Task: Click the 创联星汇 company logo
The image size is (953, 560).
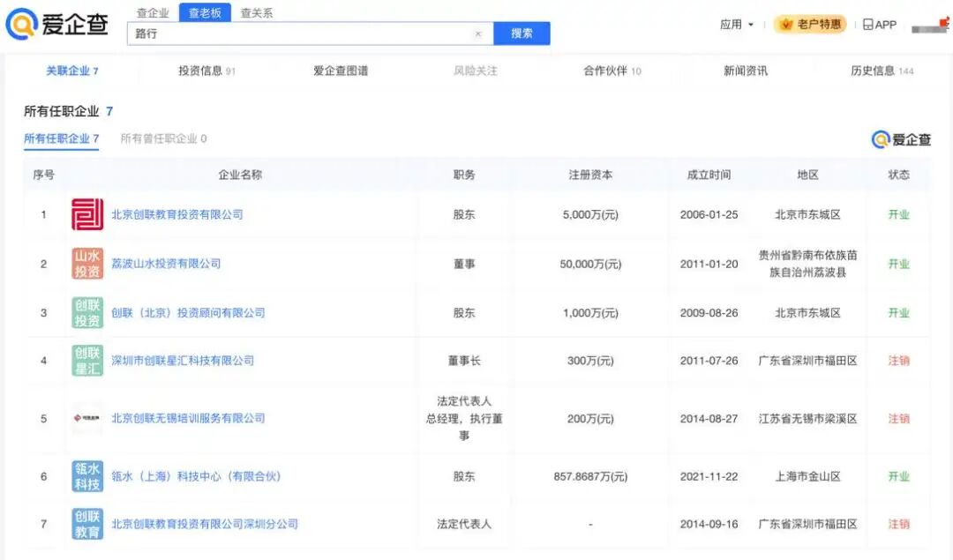Action: (x=87, y=361)
